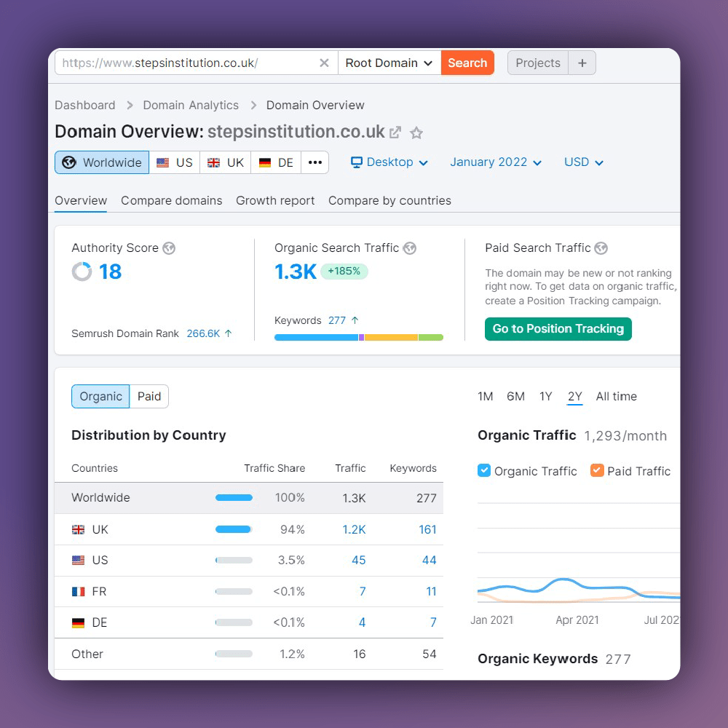The width and height of the screenshot is (728, 728).
Task: Click the Traffic column header
Action: 351,468
